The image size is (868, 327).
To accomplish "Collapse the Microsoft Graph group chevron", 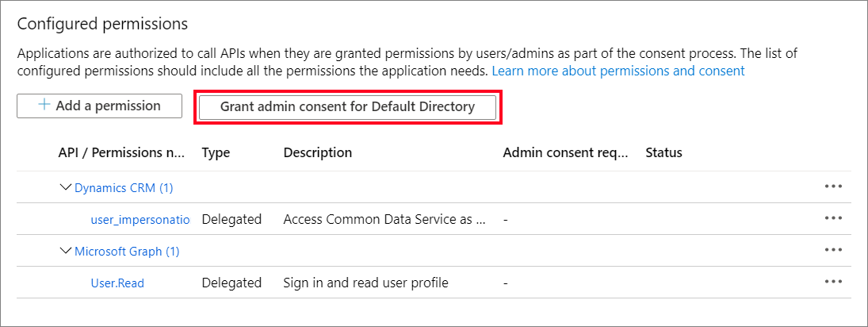I will coord(65,252).
